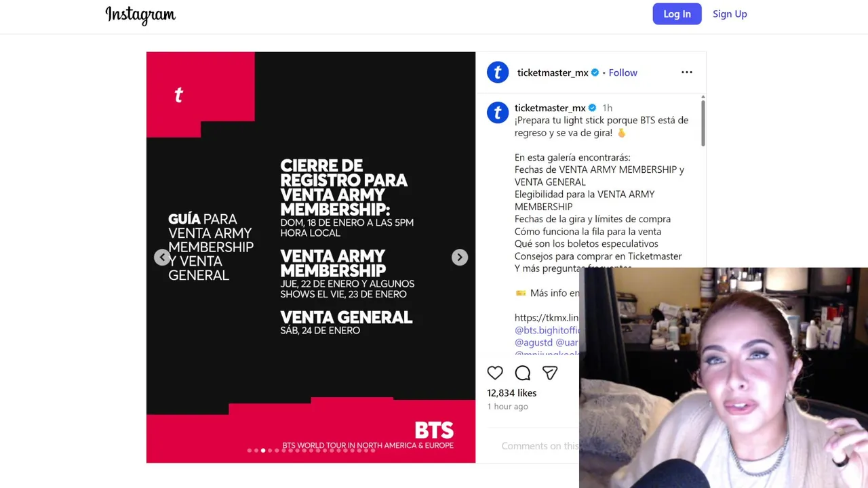
Task: Open ticketmaster_mx profile picture in header
Action: (498, 73)
